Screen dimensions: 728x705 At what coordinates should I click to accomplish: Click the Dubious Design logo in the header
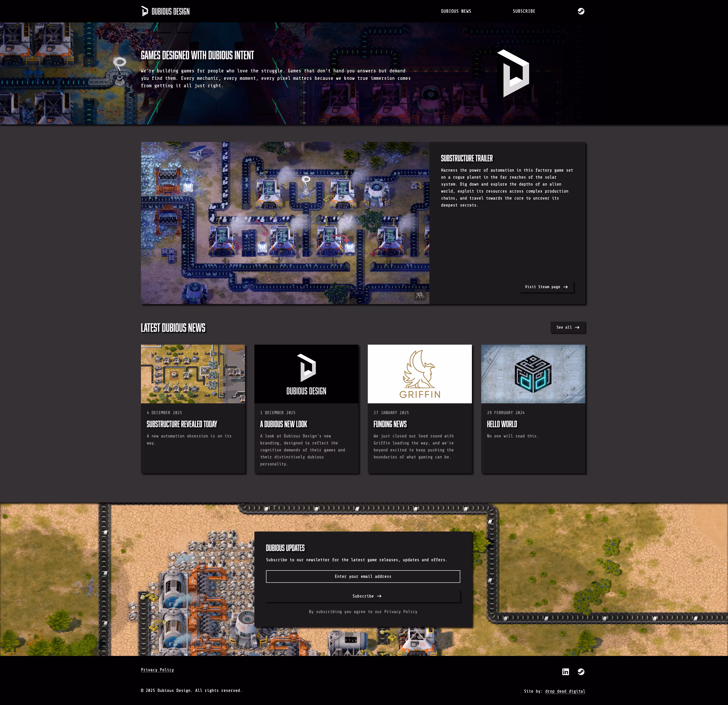(x=165, y=11)
